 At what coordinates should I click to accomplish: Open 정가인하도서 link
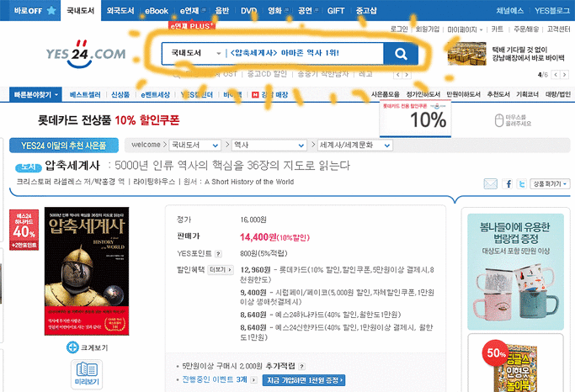[x=423, y=94]
